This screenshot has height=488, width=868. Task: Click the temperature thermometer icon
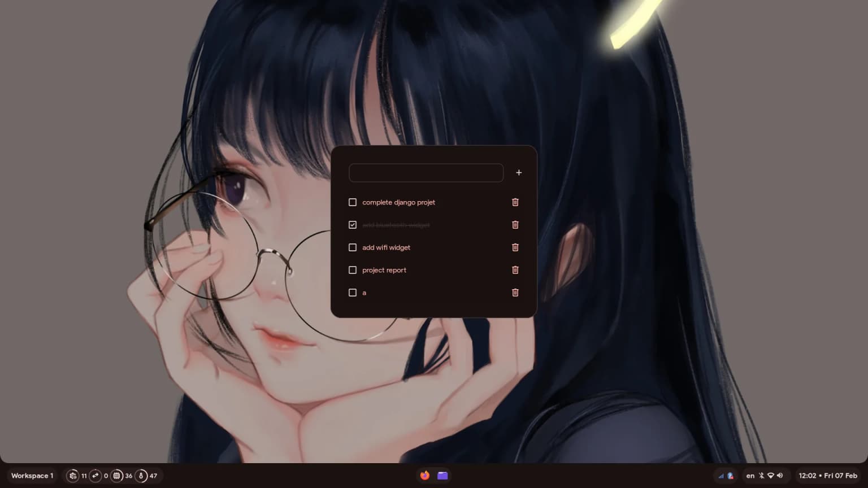141,476
